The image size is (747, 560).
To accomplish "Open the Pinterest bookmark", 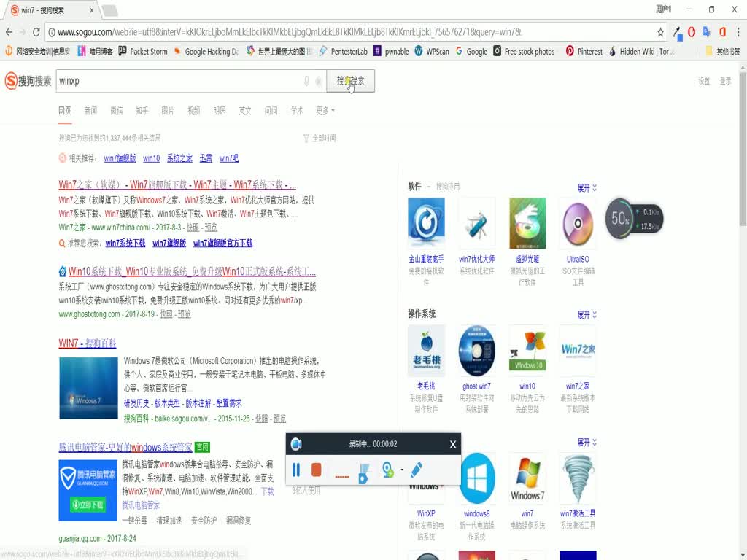I will click(x=584, y=51).
